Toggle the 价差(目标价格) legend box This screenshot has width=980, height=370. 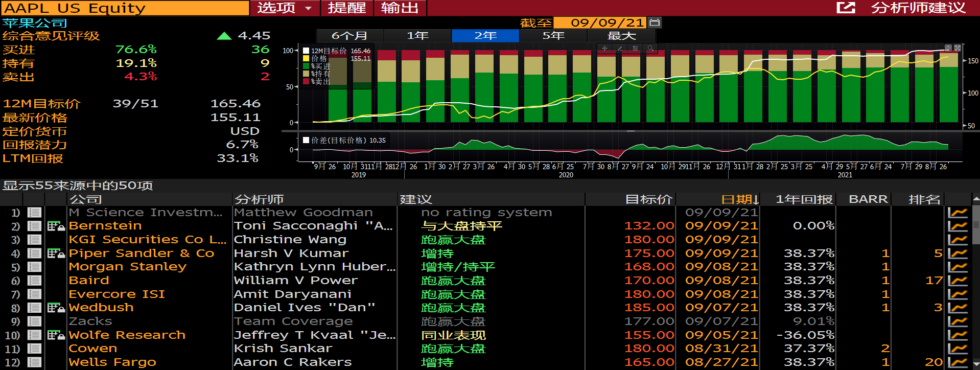click(x=306, y=140)
